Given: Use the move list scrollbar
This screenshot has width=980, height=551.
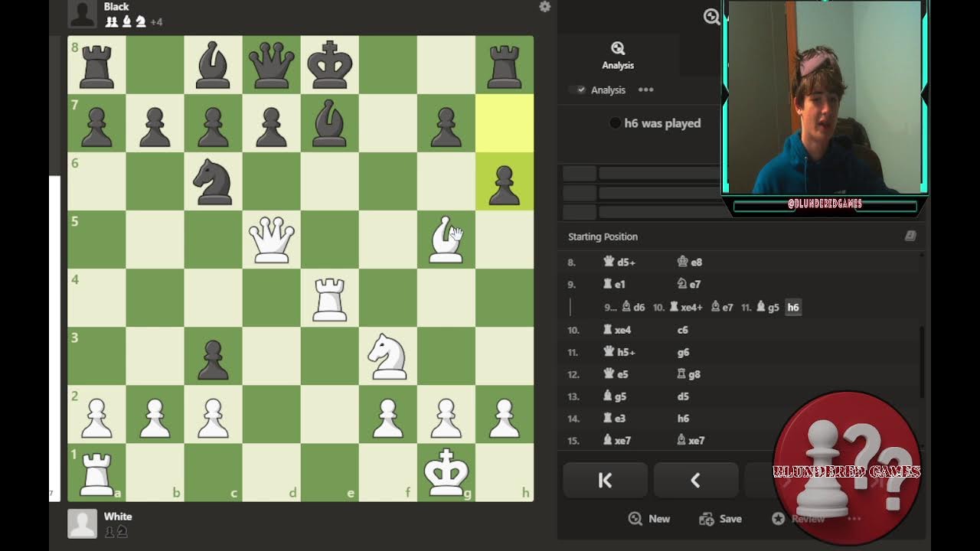Looking at the screenshot, I should [x=922, y=361].
